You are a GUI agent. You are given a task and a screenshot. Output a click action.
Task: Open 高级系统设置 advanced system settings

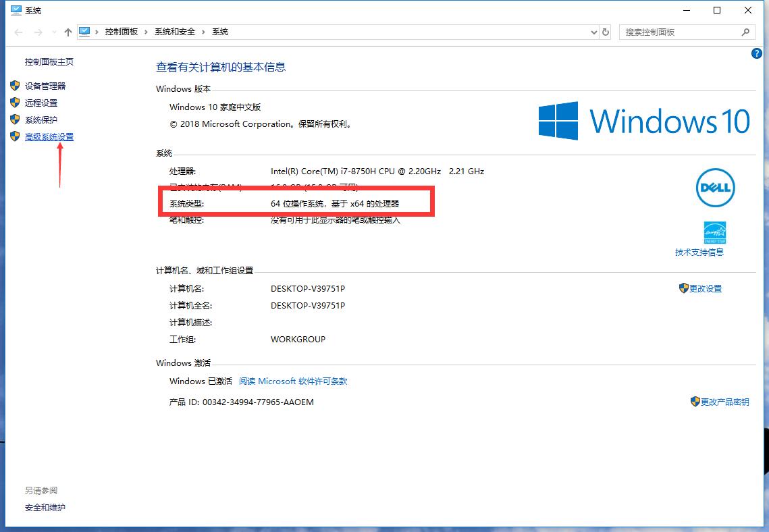point(49,137)
